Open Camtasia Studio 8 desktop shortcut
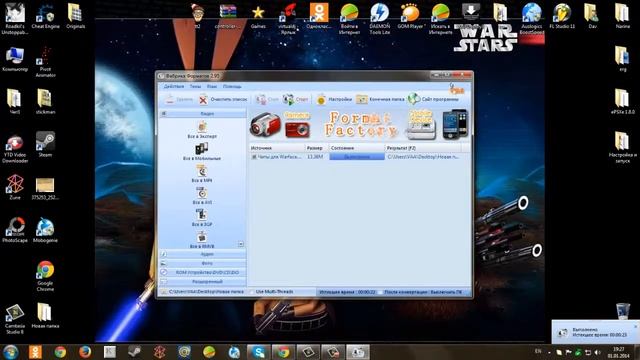The image size is (640, 360). coord(15,320)
